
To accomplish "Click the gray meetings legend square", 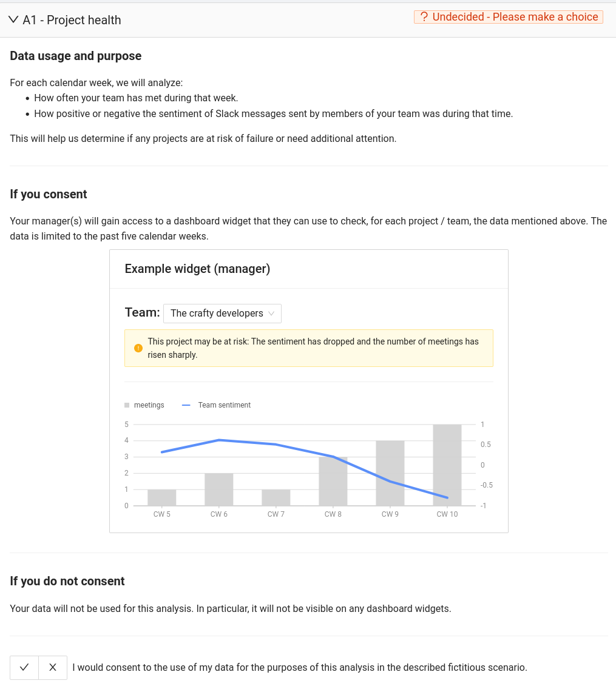I will (x=127, y=405).
